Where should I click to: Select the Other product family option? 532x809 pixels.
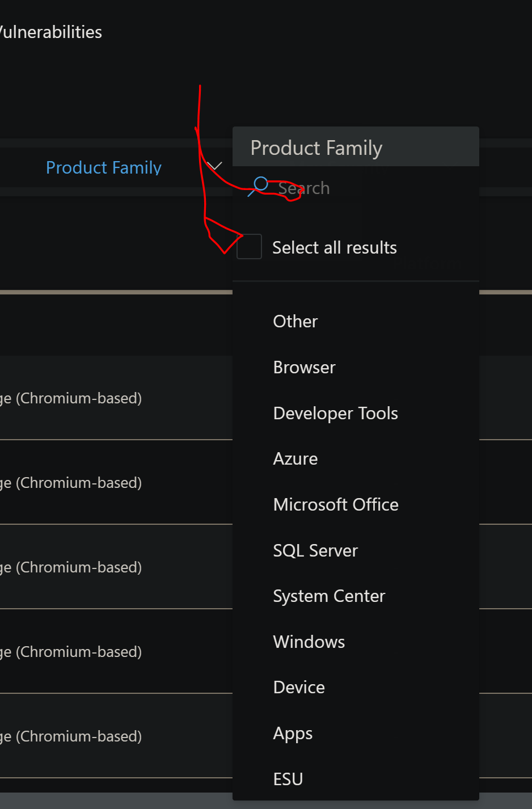[x=295, y=321]
